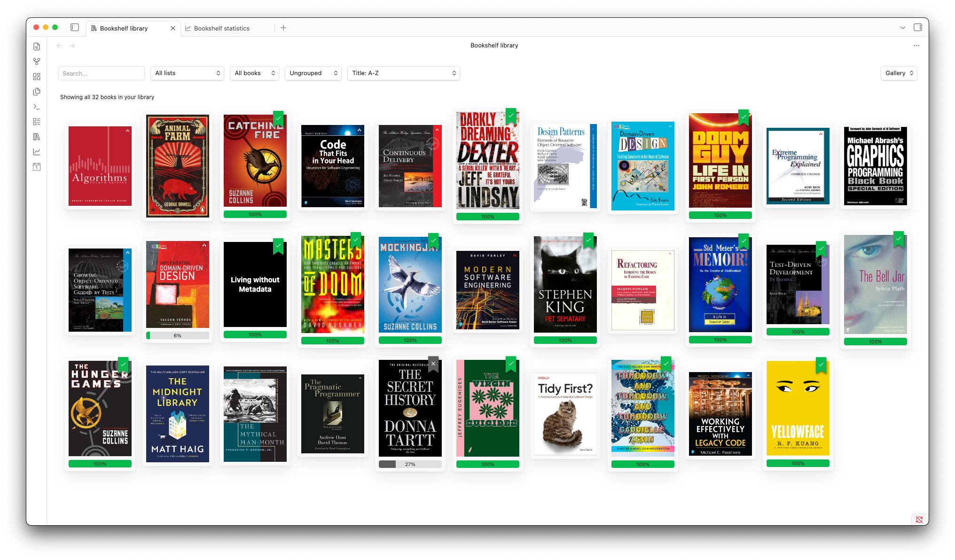Open quick switcher file-search icon in ribbon
This screenshot has width=955, height=560.
coord(37,47)
